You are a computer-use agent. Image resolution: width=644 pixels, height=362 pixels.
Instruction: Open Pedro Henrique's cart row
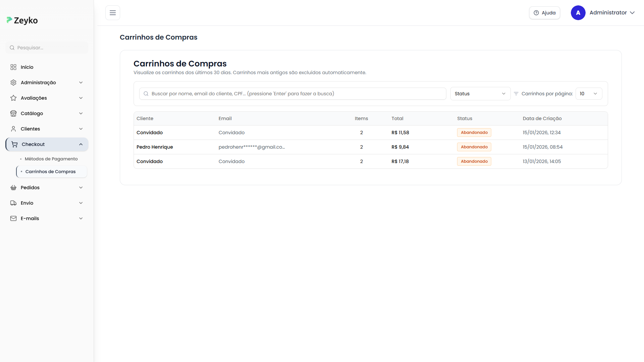click(155, 147)
